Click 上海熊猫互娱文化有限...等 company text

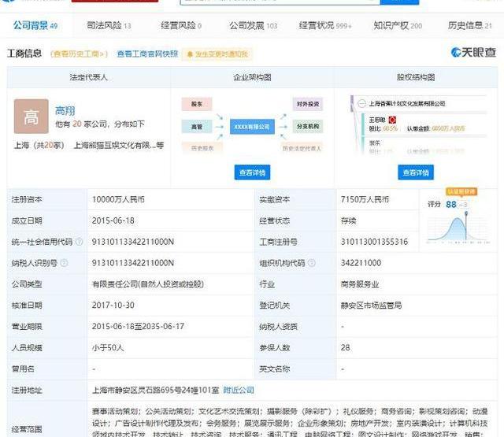[x=119, y=145]
